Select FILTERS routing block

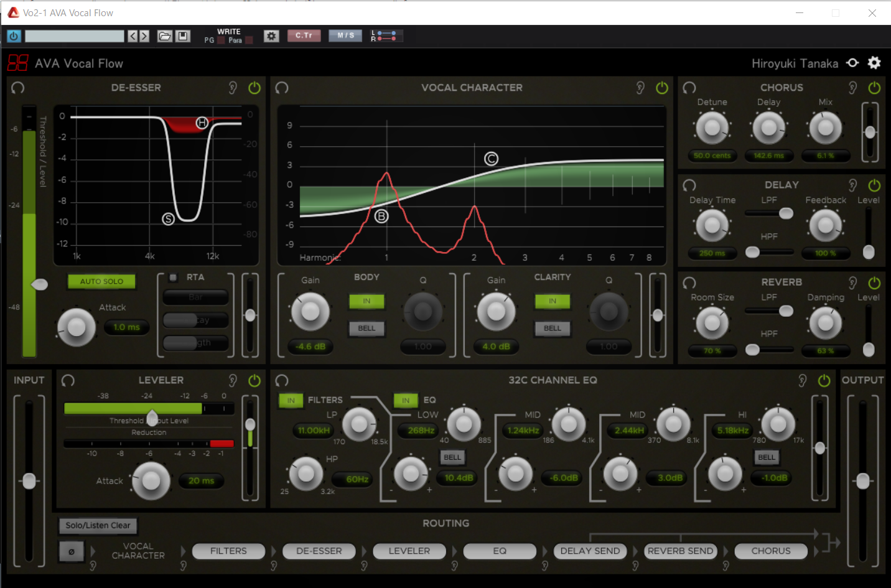[x=228, y=551]
